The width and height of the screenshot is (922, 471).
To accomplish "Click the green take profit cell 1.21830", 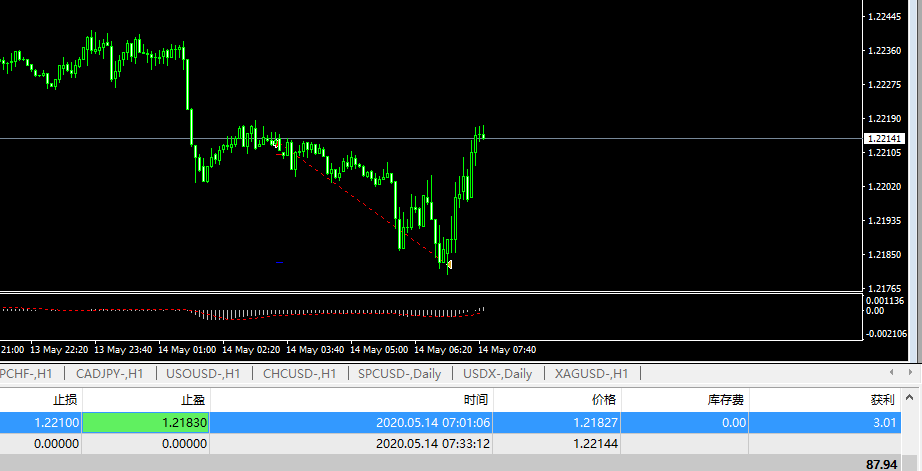I will click(146, 422).
